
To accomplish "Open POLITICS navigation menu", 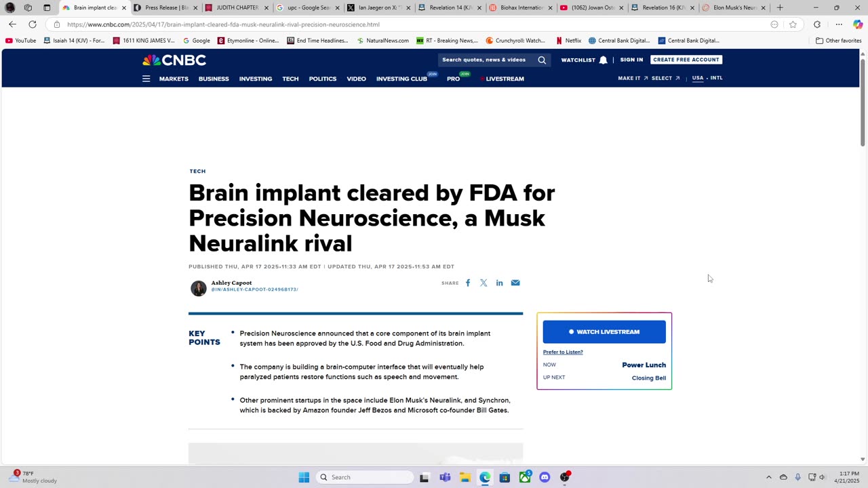I will pos(323,79).
